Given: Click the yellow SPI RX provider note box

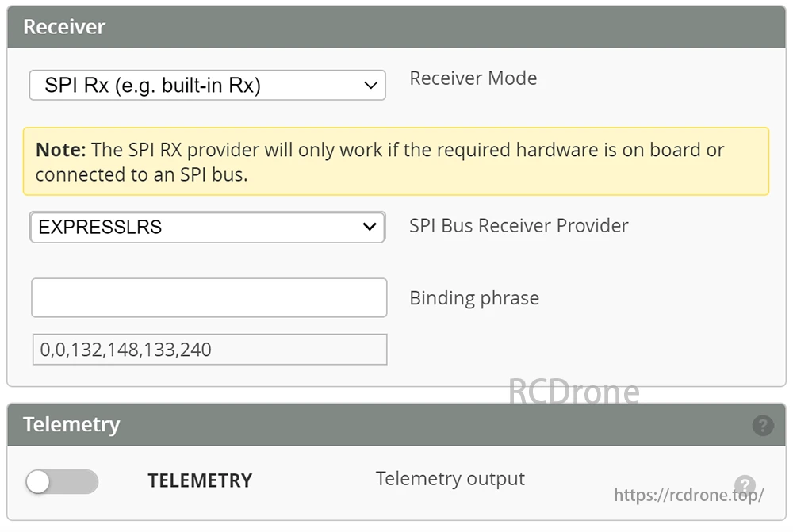Looking at the screenshot, I should point(396,162).
